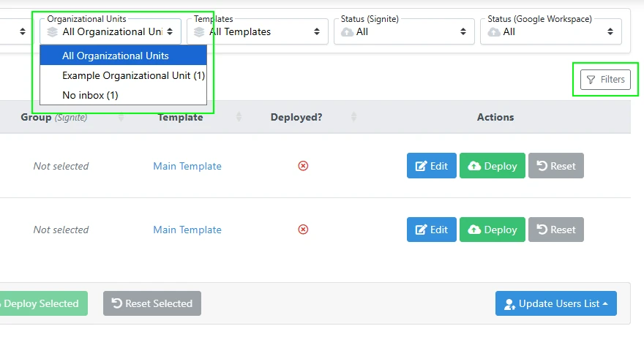This screenshot has width=644, height=337.
Task: Open the Status (Google Workspace) dropdown
Action: click(550, 31)
